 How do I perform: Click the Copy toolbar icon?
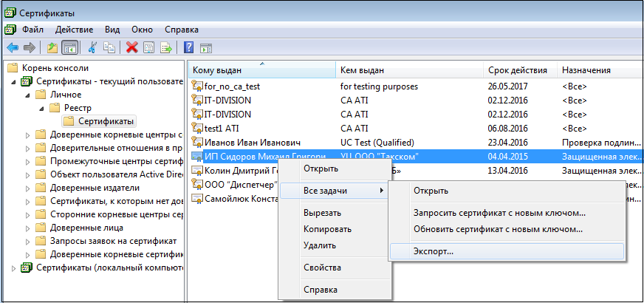pyautogui.click(x=109, y=47)
